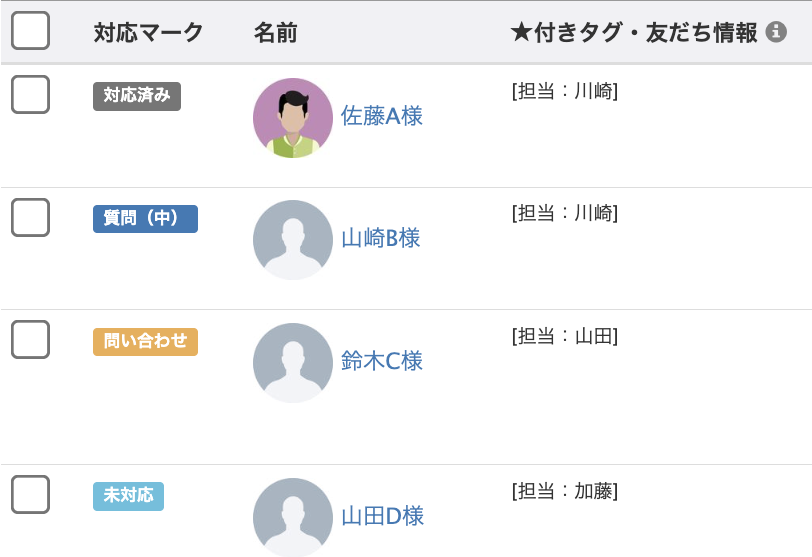Click the gray 対応済み status badge
Screen dimensions: 812x557
137,96
